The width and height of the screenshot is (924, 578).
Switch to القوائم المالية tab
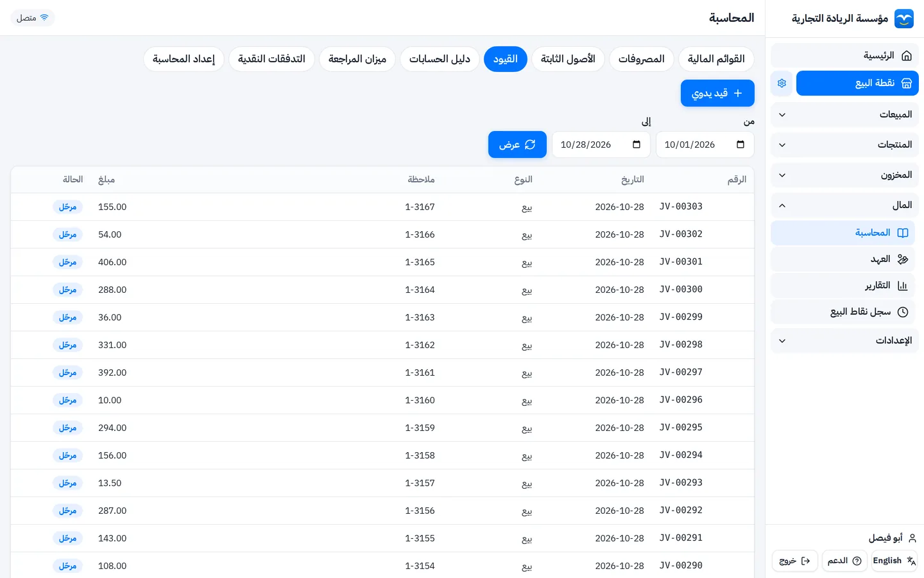pyautogui.click(x=716, y=59)
